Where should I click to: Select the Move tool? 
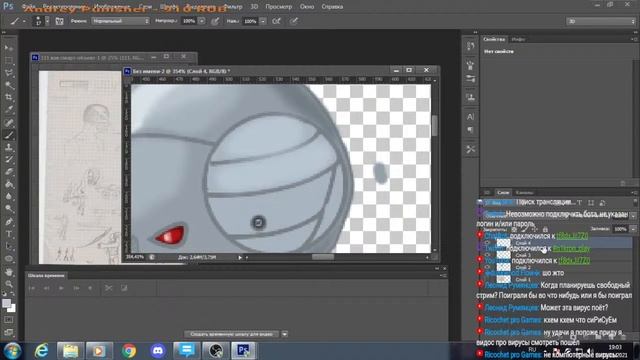point(9,48)
